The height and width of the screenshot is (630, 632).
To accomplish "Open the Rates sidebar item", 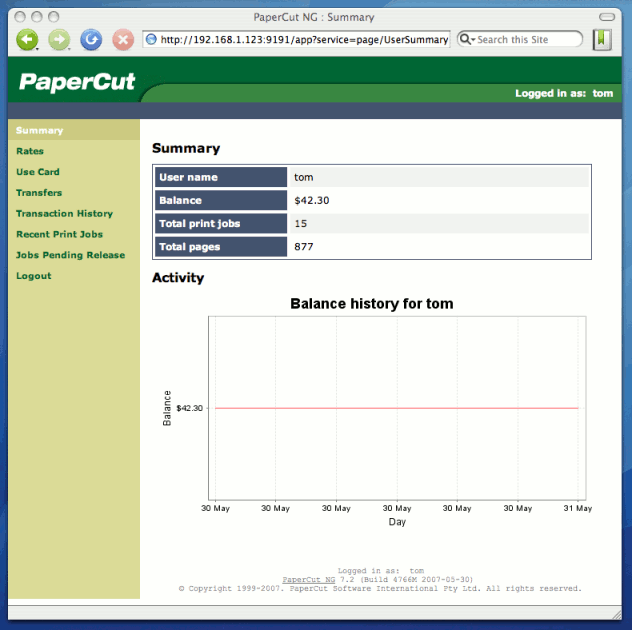I will coord(30,151).
